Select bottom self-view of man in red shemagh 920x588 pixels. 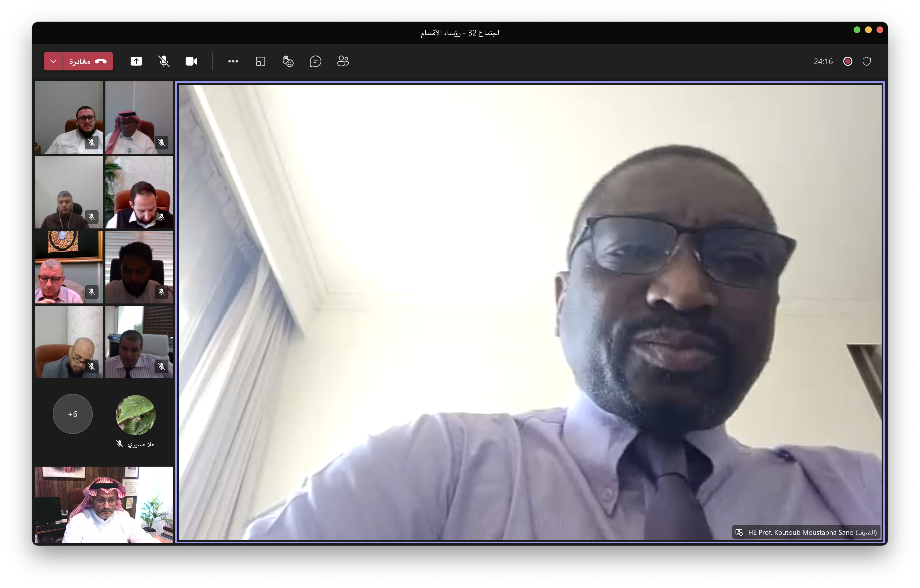tap(104, 504)
